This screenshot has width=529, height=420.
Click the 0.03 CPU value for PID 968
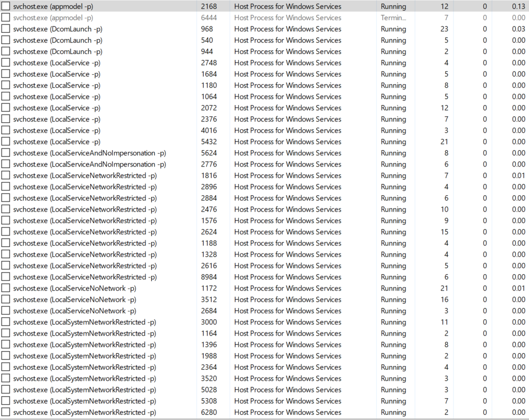click(518, 29)
